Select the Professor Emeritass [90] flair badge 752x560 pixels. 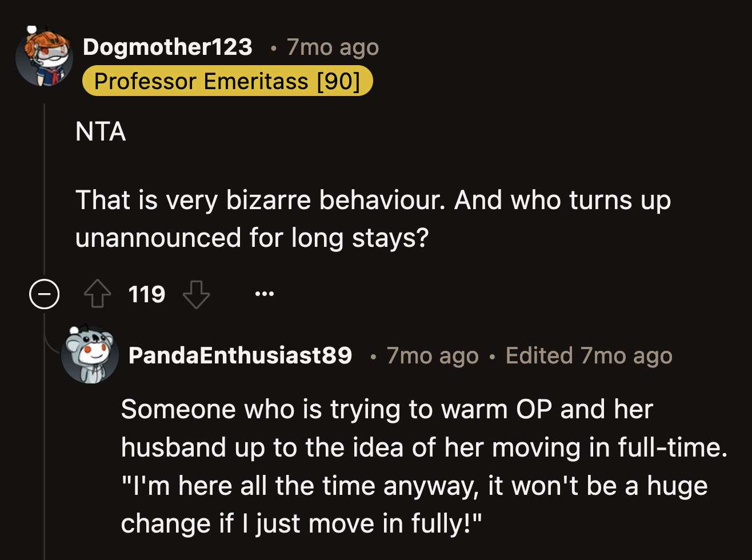tap(227, 81)
